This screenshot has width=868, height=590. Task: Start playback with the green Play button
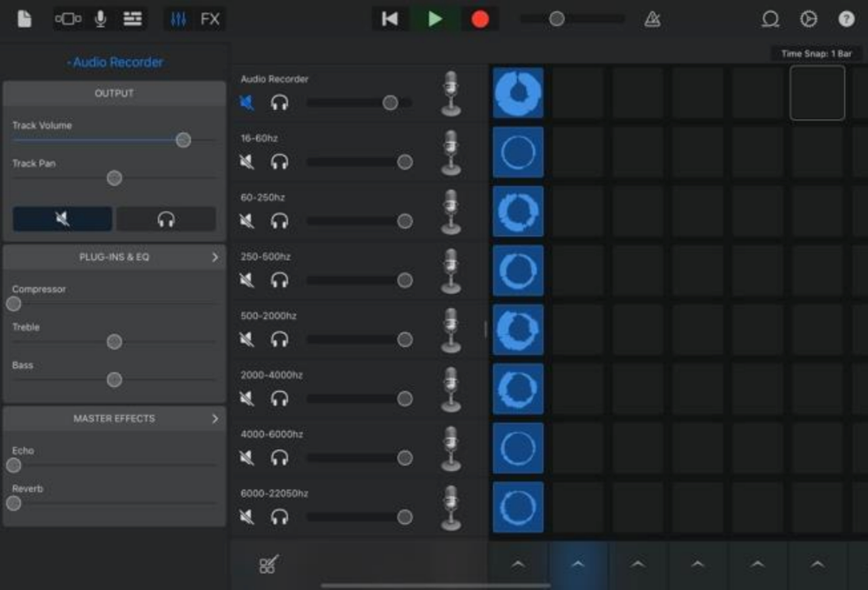tap(435, 20)
